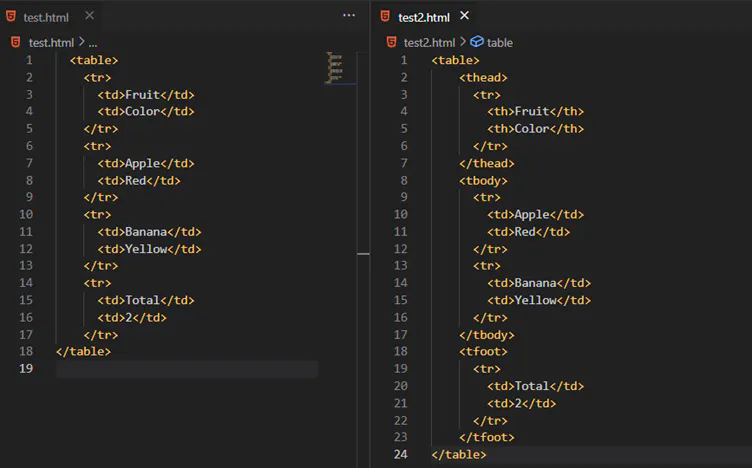Viewport: 752px width, 468px height.
Task: Click the Yellow td line in test2.html
Action: click(x=539, y=301)
